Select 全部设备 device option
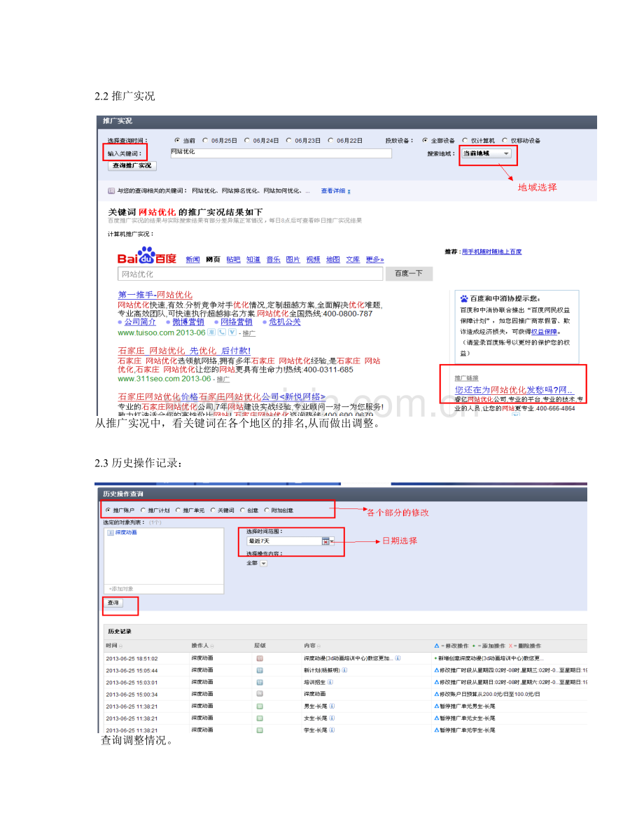This screenshot has height=834, width=644. tap(425, 141)
